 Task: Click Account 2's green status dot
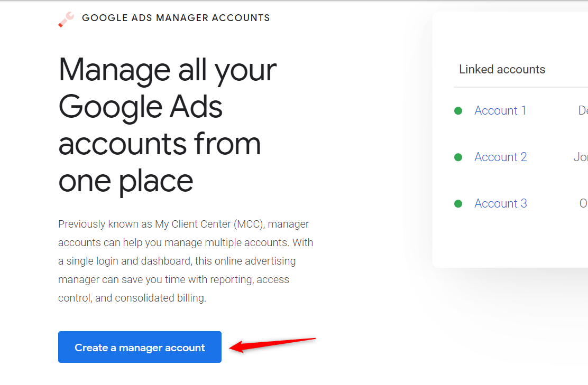coord(458,157)
